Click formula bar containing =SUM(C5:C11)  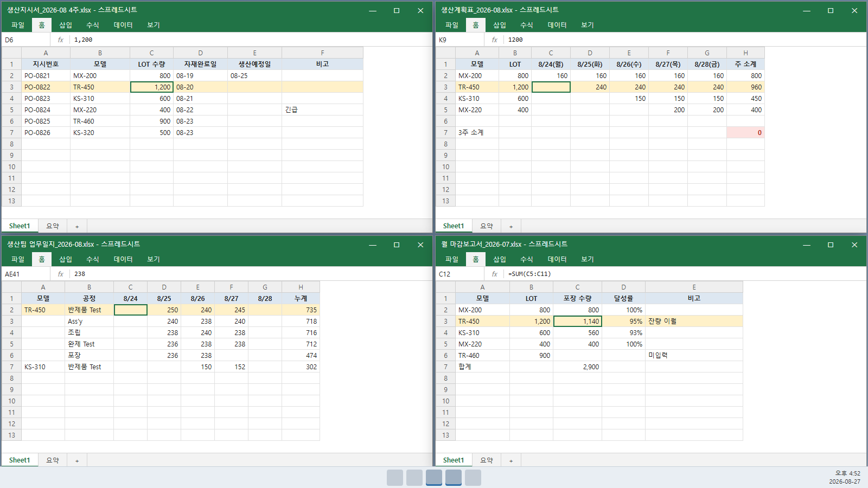pyautogui.click(x=685, y=274)
